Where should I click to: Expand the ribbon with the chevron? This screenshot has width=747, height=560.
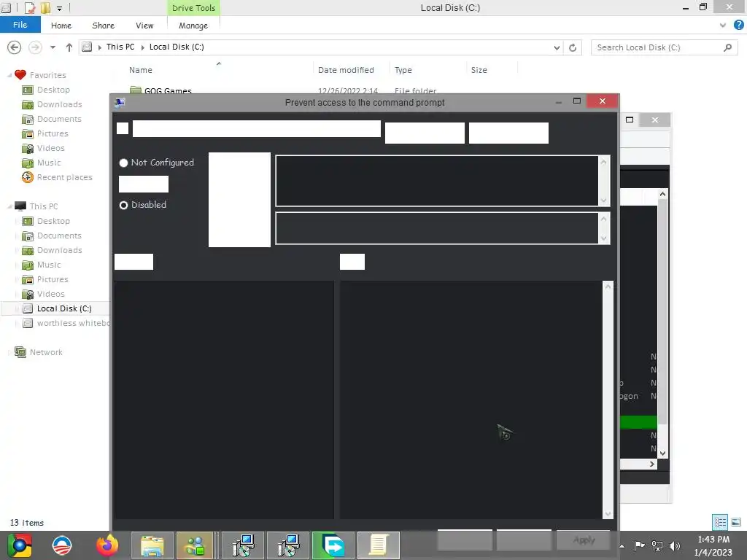(723, 26)
